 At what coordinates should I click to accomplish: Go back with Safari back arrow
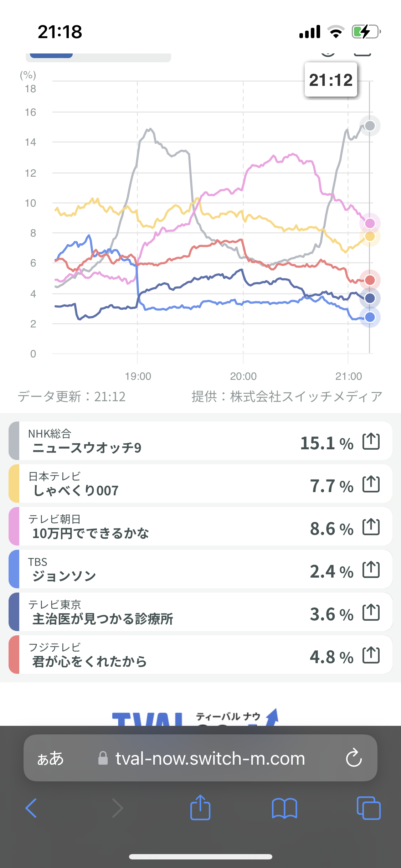pos(31,808)
